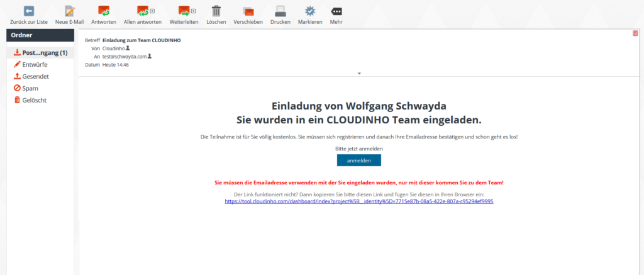Click the Allen antworten envelope icon
Screen dimensions: 644x275
coord(142,11)
